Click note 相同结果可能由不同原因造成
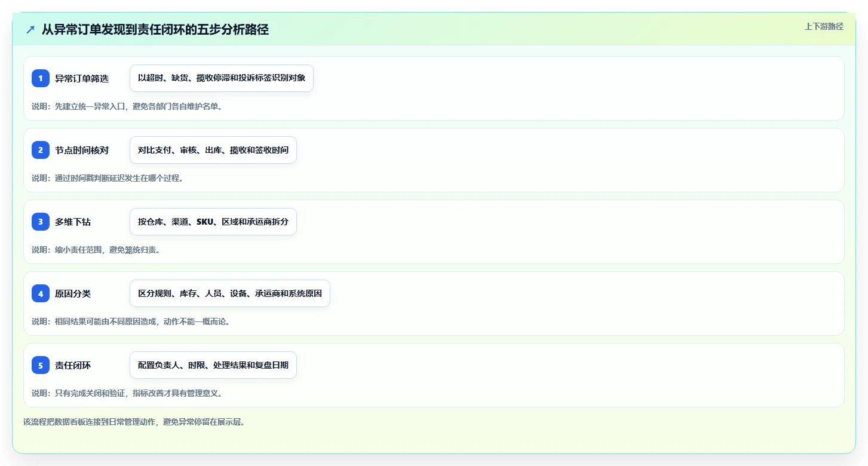The height and width of the screenshot is (466, 868). tap(131, 321)
